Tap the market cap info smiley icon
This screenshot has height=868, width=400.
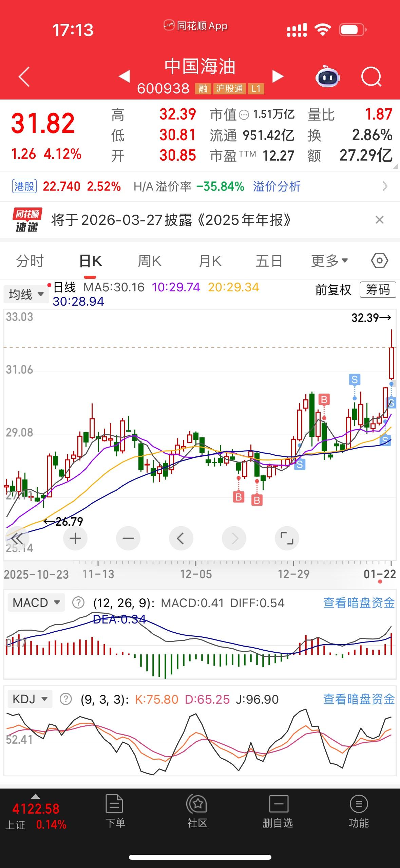click(x=244, y=115)
